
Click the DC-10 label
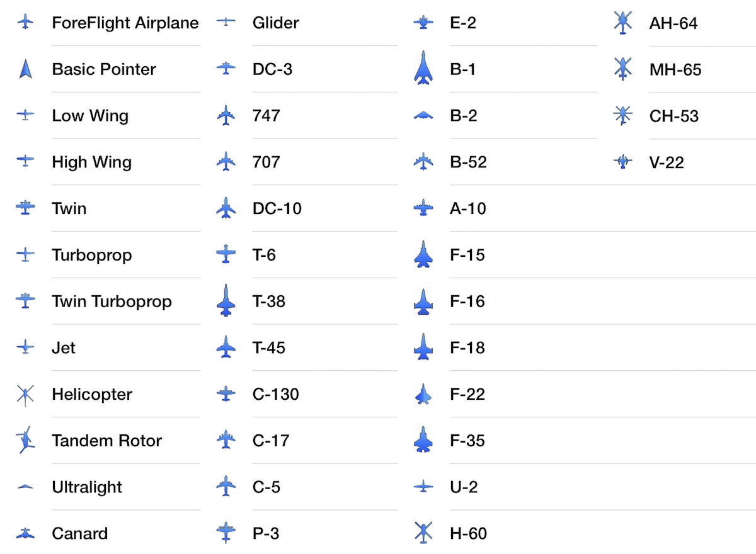[277, 208]
